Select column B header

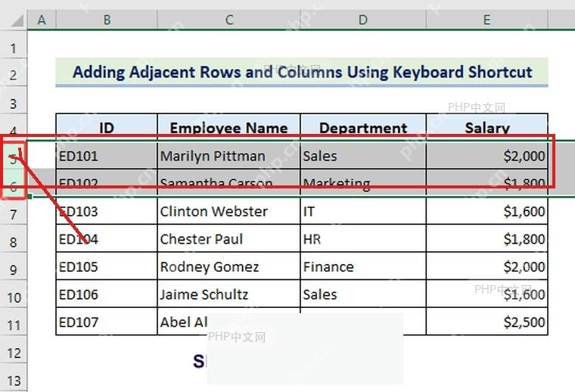[107, 20]
